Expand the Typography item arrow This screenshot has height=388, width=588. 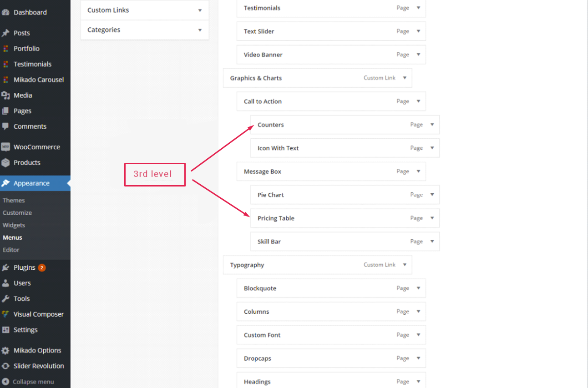[405, 265]
